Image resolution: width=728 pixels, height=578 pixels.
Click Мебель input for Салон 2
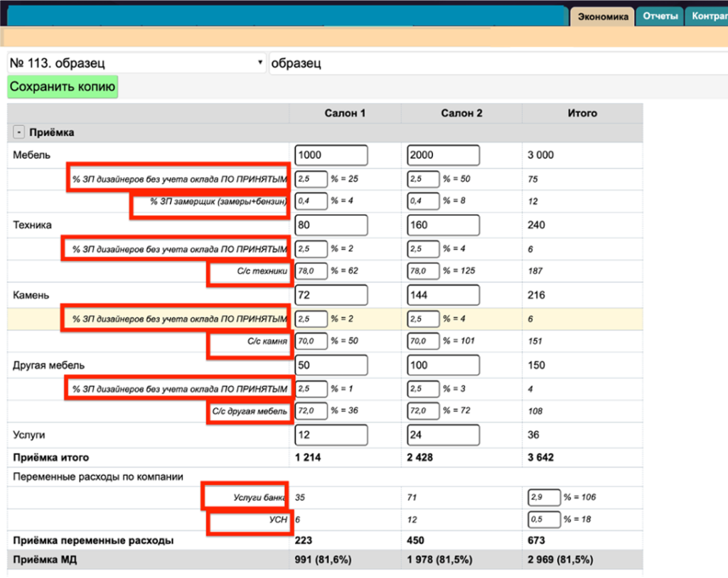443,155
